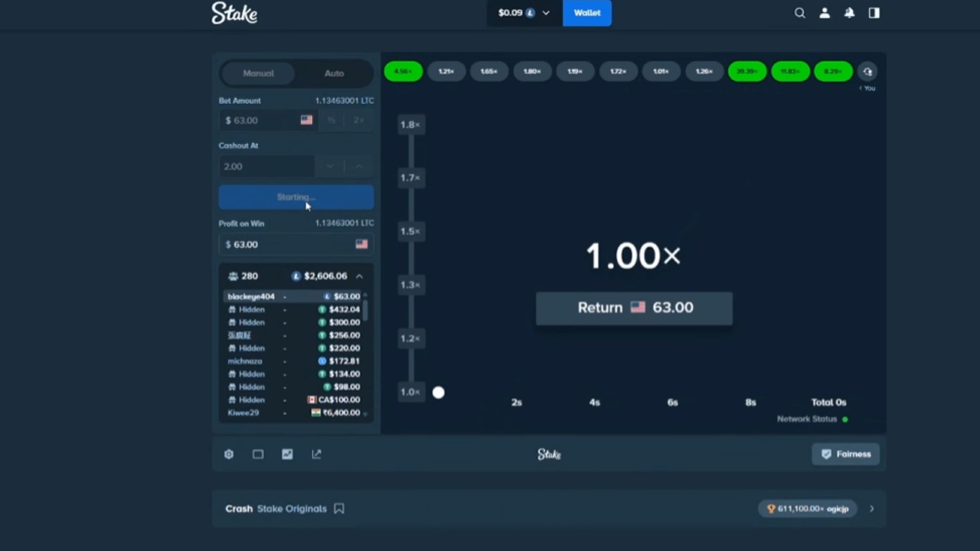Open the user profile menu
Screen dimensions: 980x551
pos(824,13)
